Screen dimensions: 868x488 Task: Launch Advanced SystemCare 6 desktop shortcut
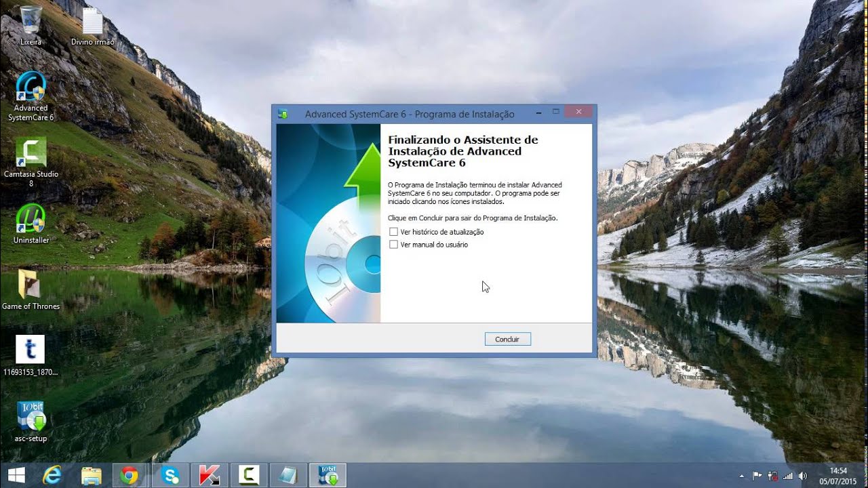tap(31, 96)
